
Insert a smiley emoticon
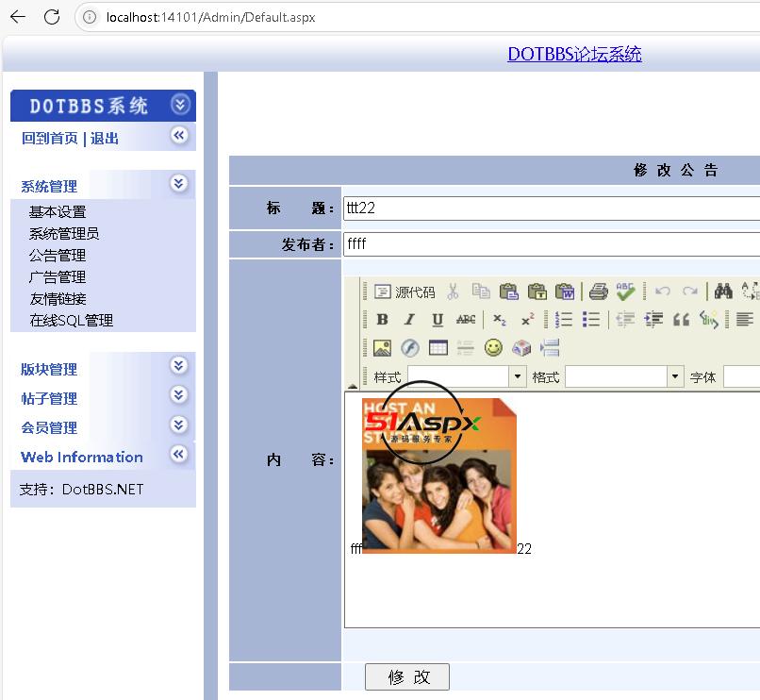click(x=493, y=348)
